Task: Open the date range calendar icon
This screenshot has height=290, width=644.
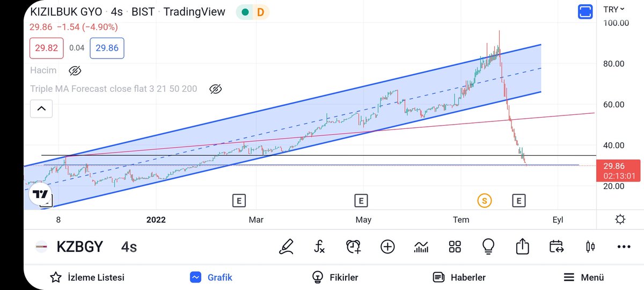Action: click(556, 247)
